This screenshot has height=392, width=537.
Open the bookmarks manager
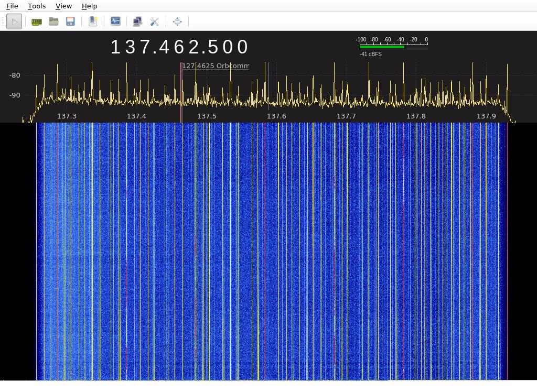coord(93,21)
